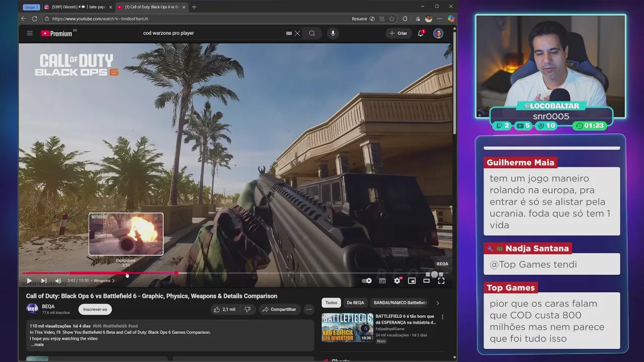This screenshot has height=362, width=644.
Task: Toggle theater mode
Action: point(426,281)
